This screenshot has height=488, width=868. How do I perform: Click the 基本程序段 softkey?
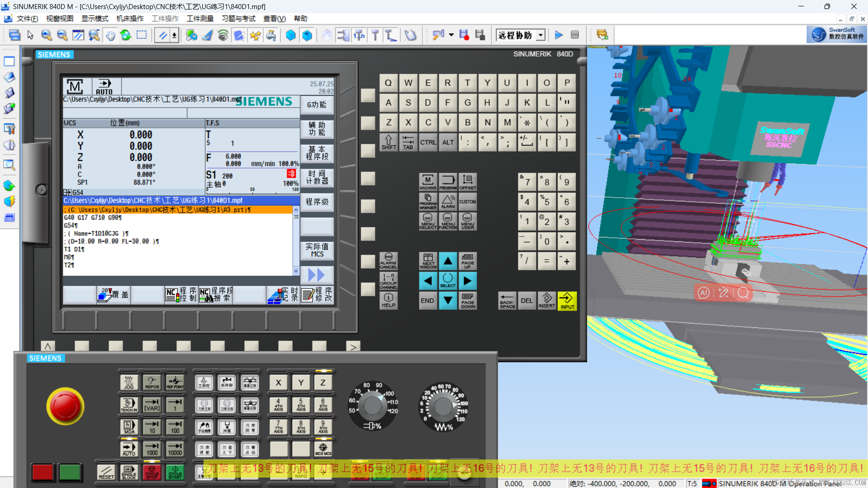click(x=317, y=153)
